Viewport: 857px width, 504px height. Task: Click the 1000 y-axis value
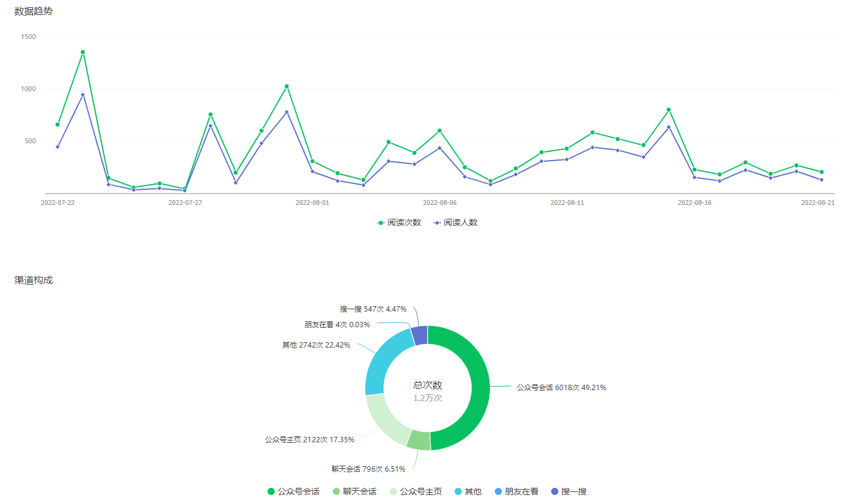[x=28, y=89]
